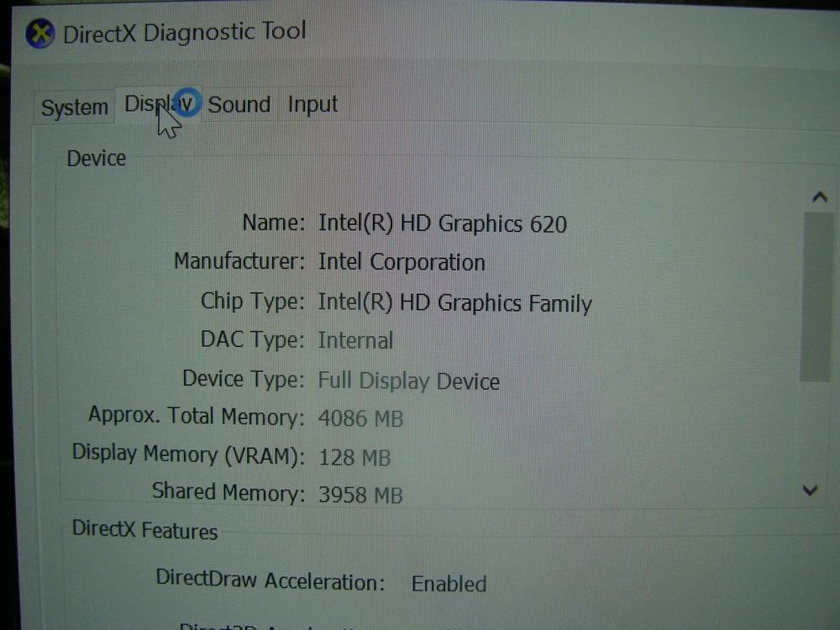Screen dimensions: 840x630
Task: Click the 3958 MB shared memory value
Action: 360,496
